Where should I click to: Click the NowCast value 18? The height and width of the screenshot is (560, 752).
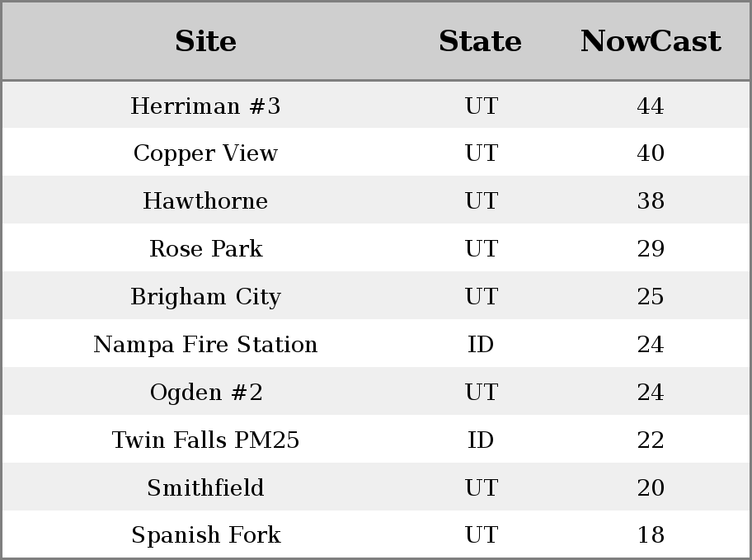[651, 534]
